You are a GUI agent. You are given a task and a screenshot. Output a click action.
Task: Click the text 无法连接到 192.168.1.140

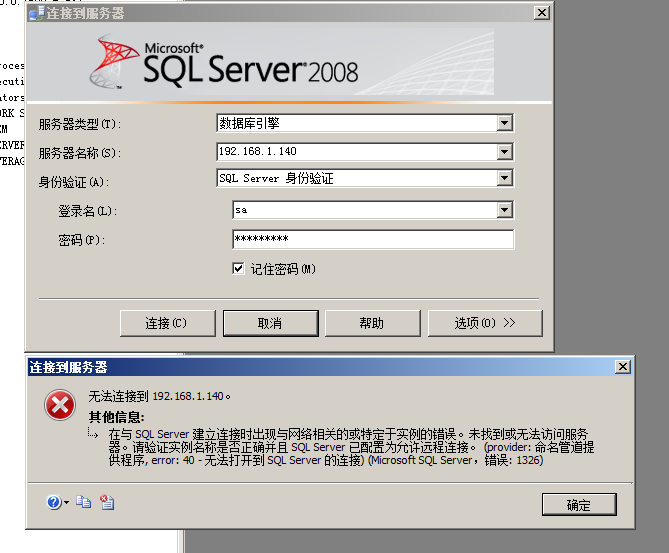coord(160,396)
